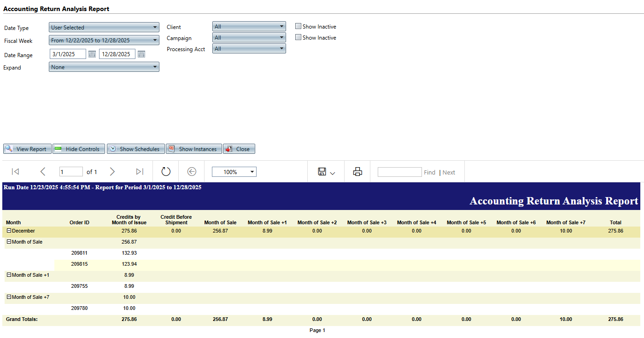Open the zoom level 100% dropdown

pos(234,172)
